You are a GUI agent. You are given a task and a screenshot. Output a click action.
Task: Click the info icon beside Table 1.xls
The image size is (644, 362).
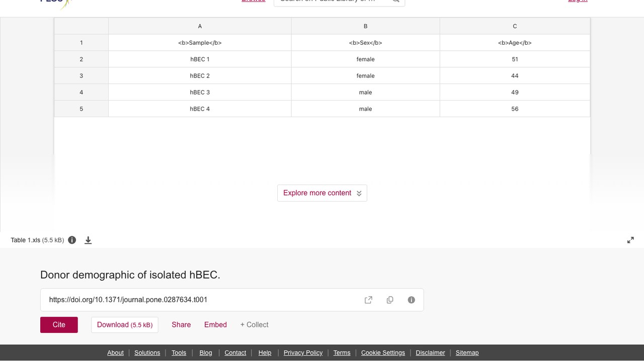click(72, 240)
